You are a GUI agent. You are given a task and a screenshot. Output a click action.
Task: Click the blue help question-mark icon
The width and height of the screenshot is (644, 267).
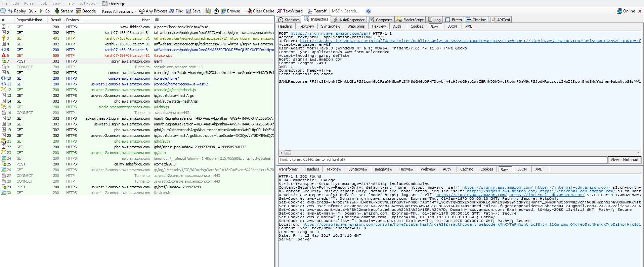[x=369, y=11]
